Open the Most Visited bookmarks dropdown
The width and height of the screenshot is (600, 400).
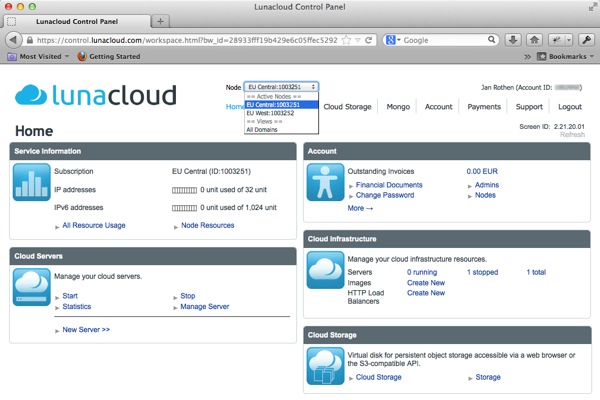(38, 57)
